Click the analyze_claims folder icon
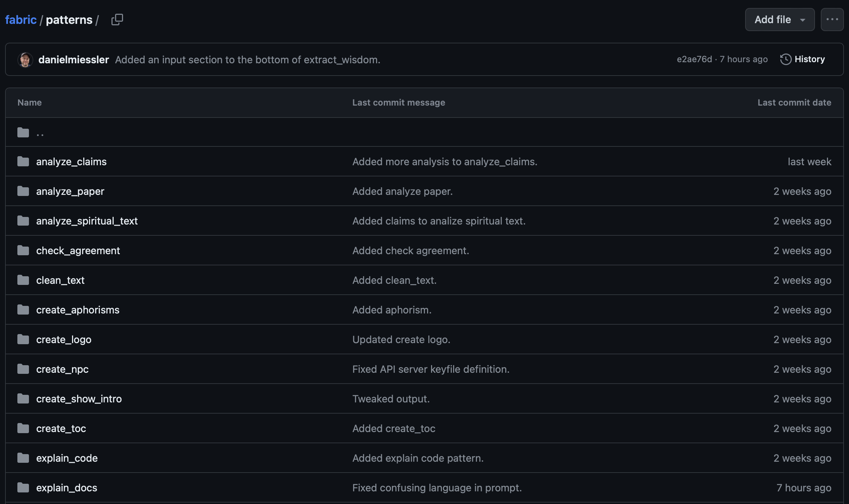This screenshot has width=849, height=504. coord(23,162)
